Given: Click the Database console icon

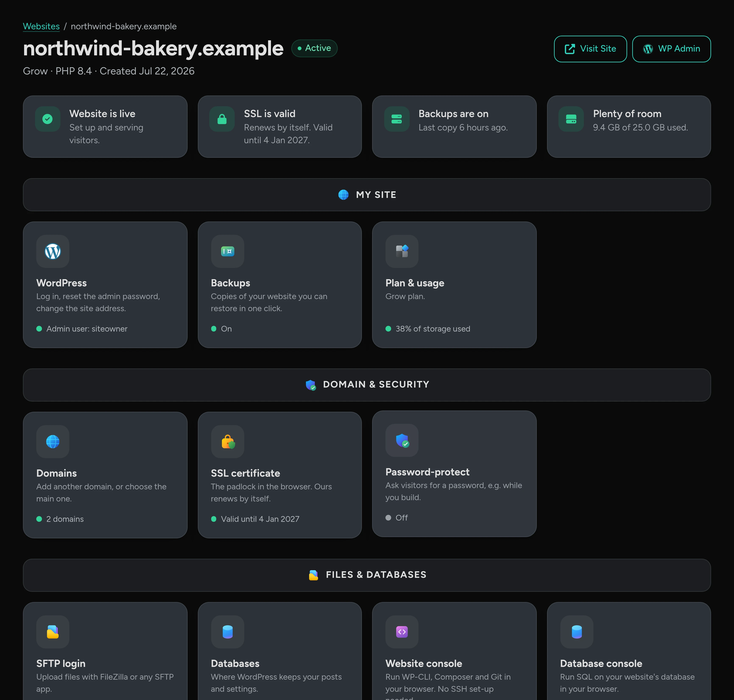Looking at the screenshot, I should 577,632.
